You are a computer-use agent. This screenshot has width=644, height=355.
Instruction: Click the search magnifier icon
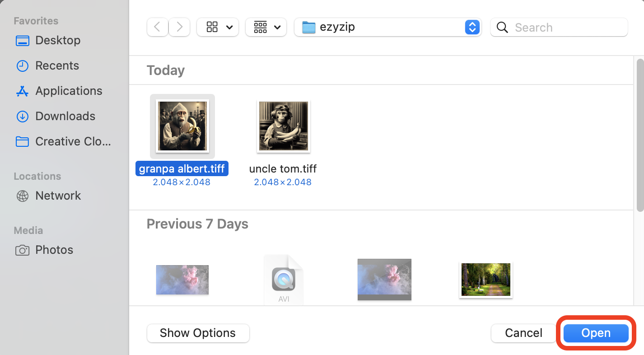(502, 27)
